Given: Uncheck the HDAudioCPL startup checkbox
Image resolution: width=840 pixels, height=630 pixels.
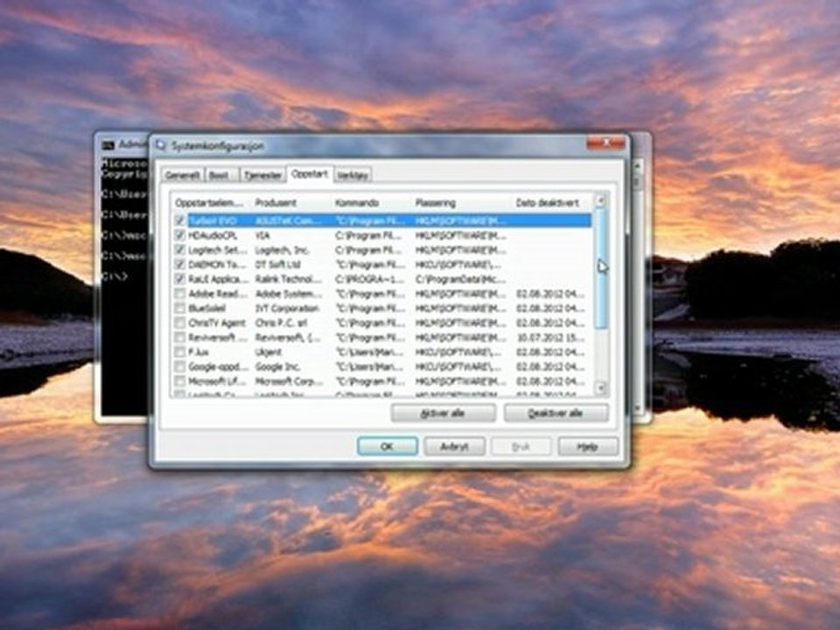Looking at the screenshot, I should coord(180,234).
